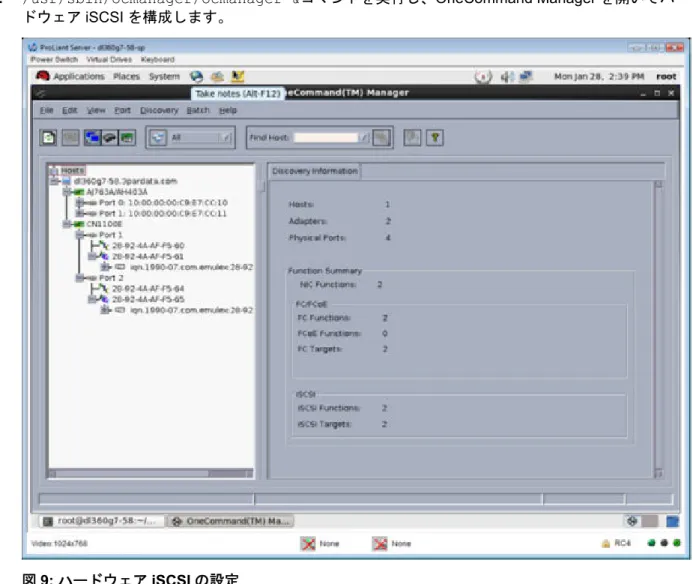
Task: Click the tree panel horizontal scrollbar
Action: [x=151, y=473]
